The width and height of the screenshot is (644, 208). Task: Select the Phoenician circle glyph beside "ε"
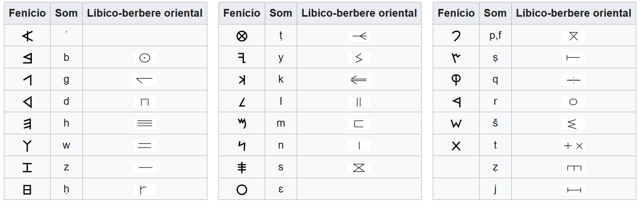pos(242,190)
